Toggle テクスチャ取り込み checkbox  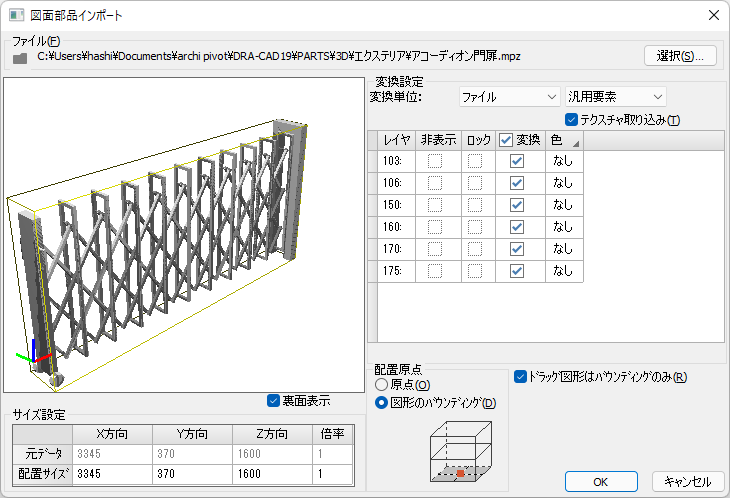point(572,120)
